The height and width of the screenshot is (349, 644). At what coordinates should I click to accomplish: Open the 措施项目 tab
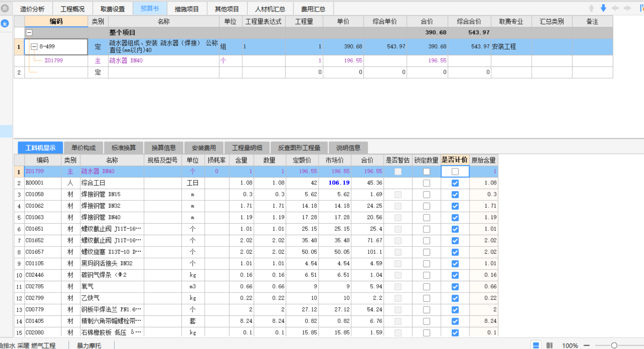[187, 9]
